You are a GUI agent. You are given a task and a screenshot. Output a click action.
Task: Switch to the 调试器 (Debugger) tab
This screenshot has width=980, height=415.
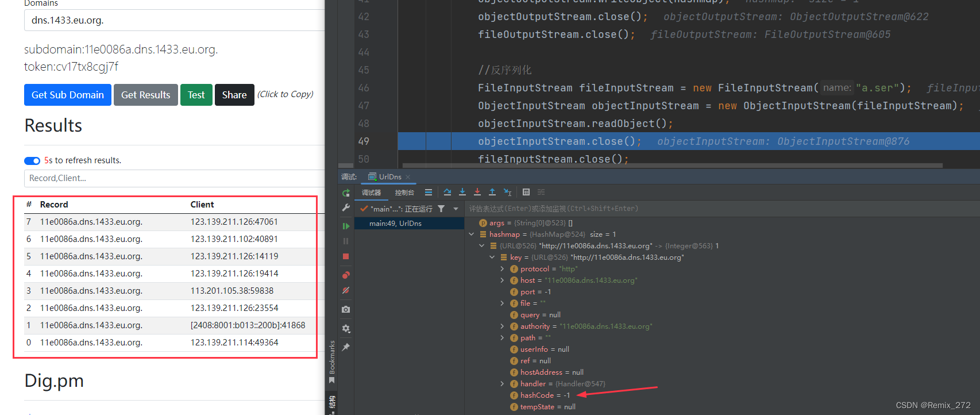[x=371, y=193]
